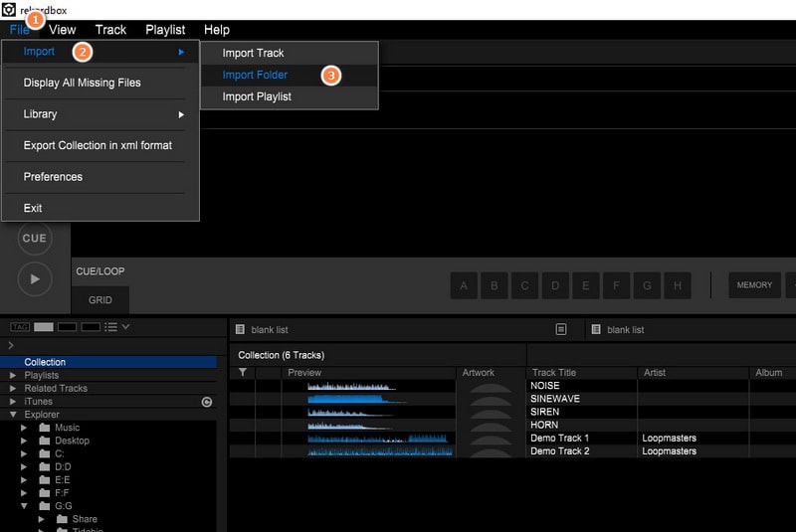Trigger hot cue E pad

point(586,285)
